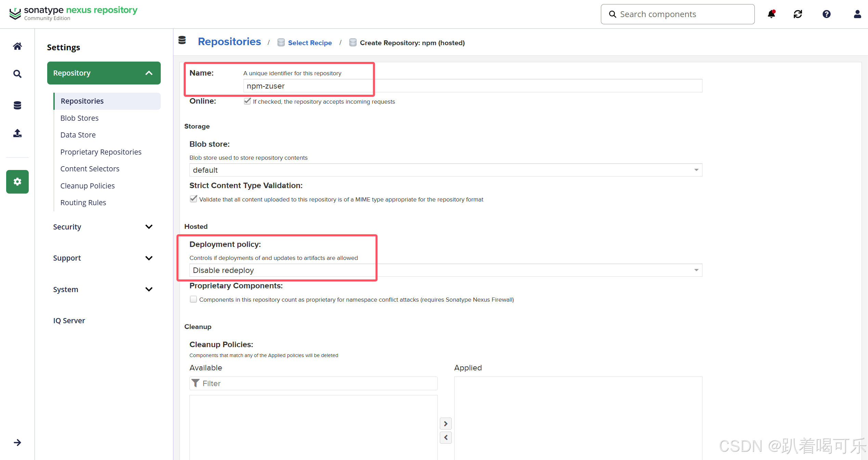868x460 pixels.
Task: Click the Applied policies list box
Action: click(578, 418)
